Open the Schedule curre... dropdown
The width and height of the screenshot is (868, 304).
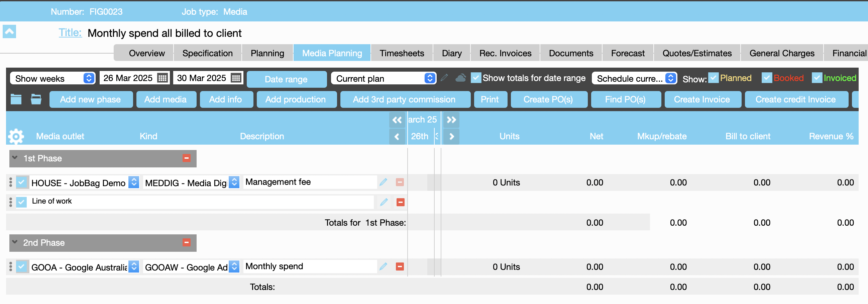tap(634, 78)
